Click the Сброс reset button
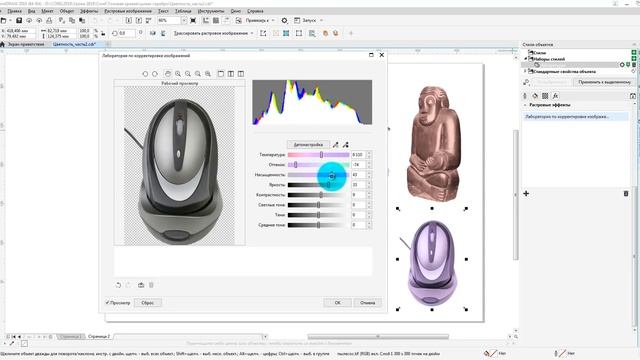The width and height of the screenshot is (640, 360). 147,303
